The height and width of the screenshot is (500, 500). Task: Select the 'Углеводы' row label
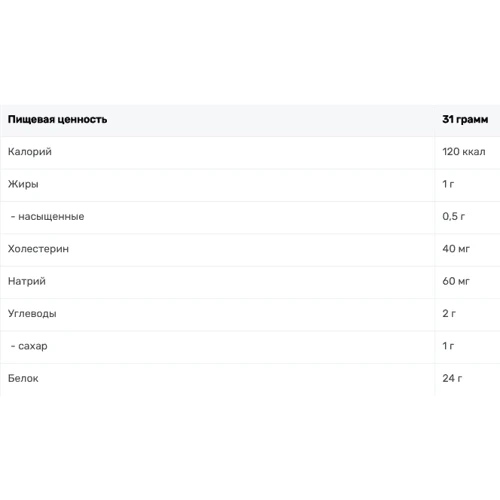pyautogui.click(x=32, y=314)
